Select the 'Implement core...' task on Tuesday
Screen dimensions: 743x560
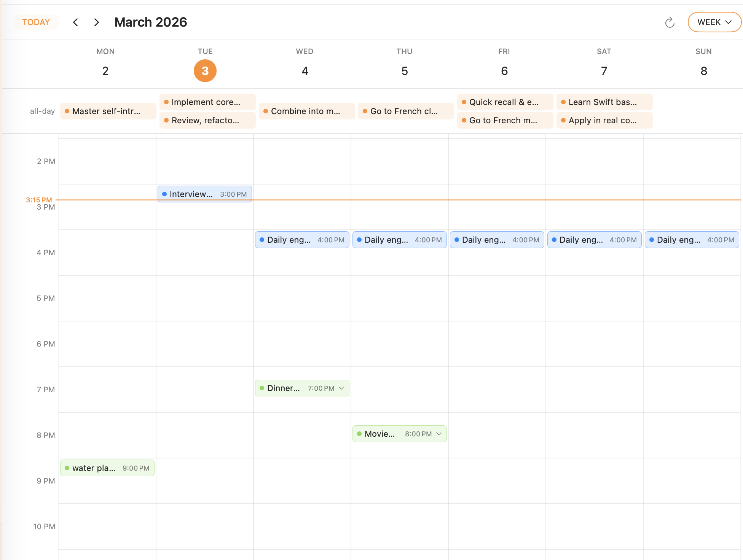pos(207,102)
